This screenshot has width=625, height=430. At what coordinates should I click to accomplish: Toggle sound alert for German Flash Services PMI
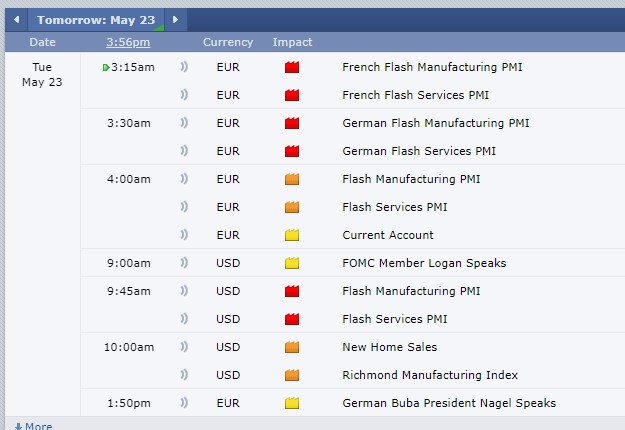tap(184, 151)
